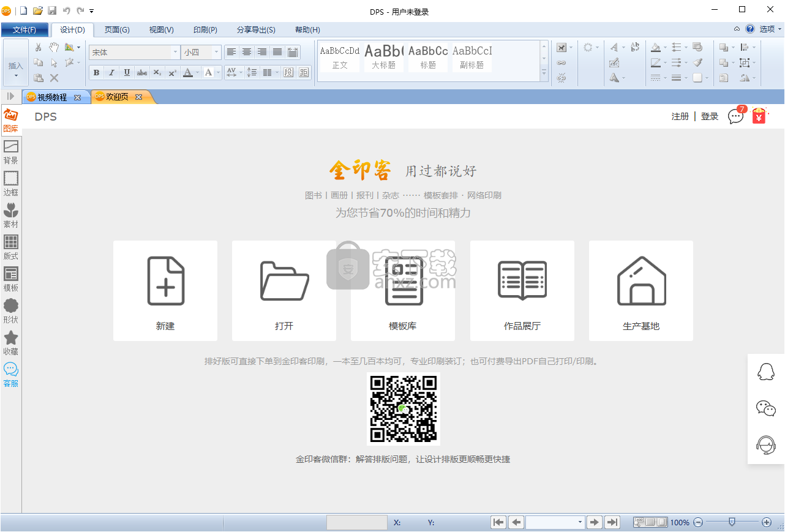
Task: Select the hand pan tool
Action: tap(54, 47)
